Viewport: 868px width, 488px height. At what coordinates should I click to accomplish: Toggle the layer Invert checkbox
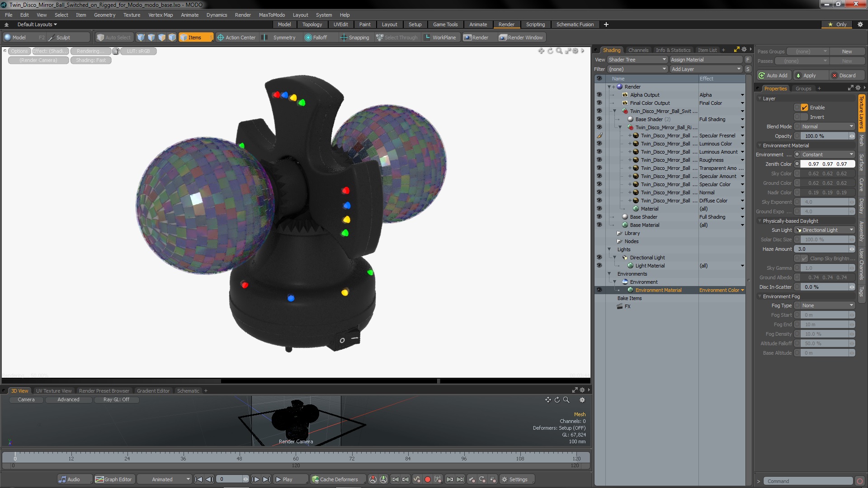click(804, 117)
